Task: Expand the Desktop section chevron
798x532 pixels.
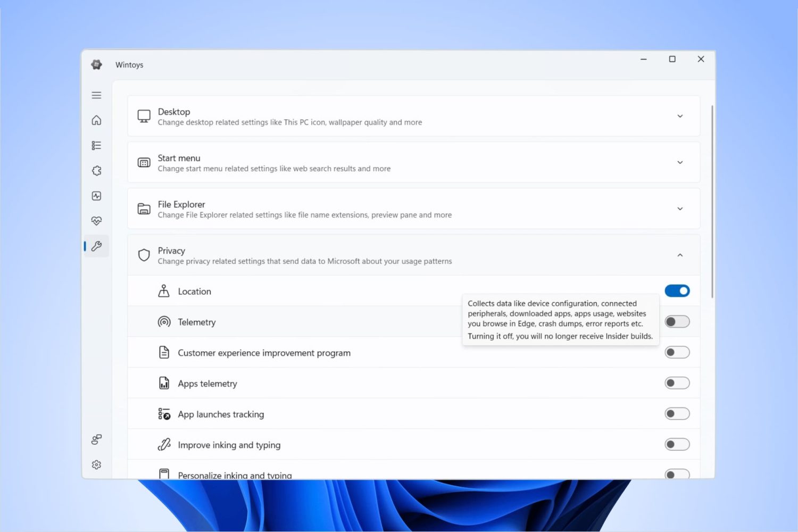Action: coord(680,116)
